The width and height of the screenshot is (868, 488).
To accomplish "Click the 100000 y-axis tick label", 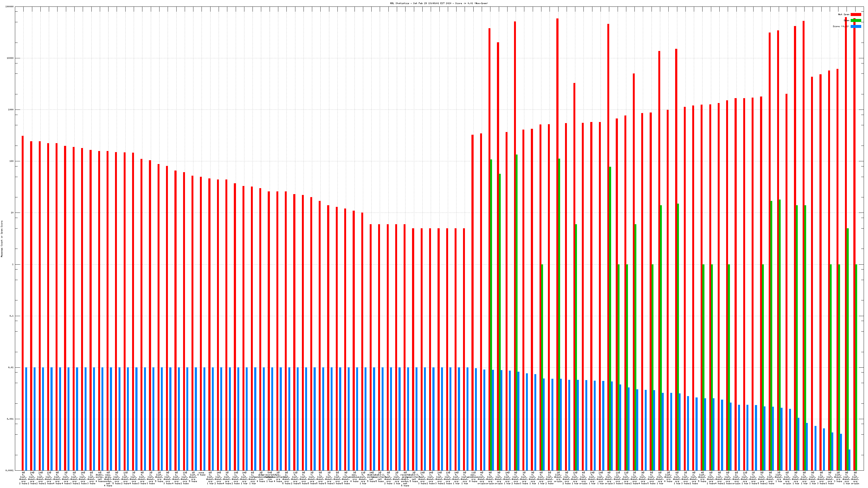I will [x=10, y=7].
